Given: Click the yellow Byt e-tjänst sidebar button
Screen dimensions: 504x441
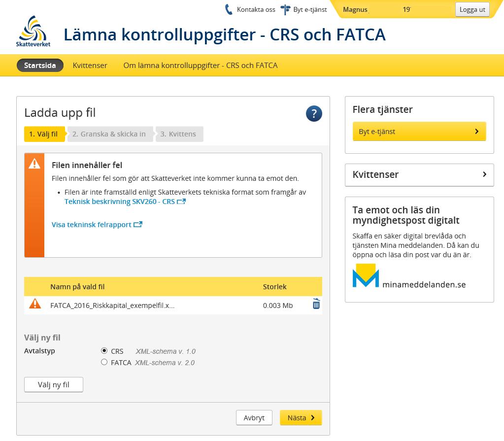Looking at the screenshot, I should [419, 132].
